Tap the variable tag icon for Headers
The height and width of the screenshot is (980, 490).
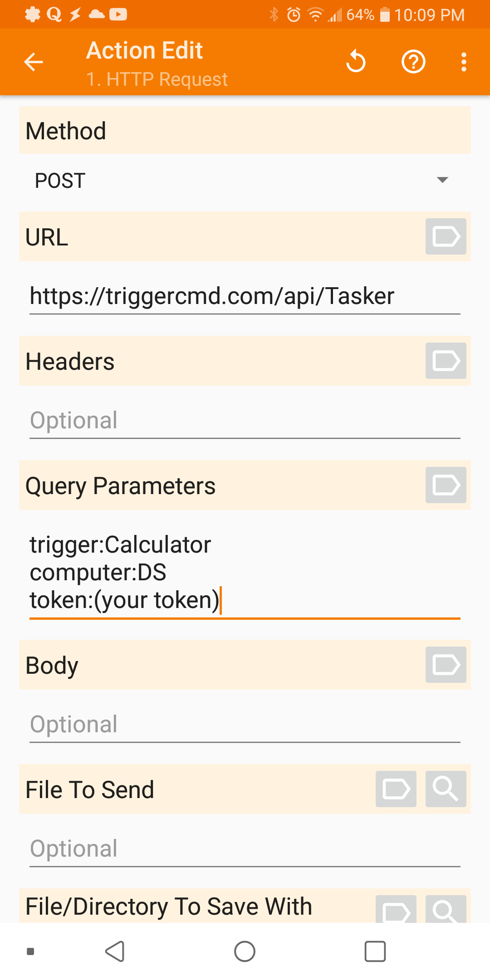(446, 361)
